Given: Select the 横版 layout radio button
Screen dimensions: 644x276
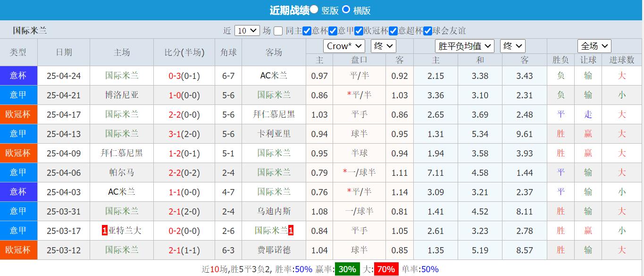Looking at the screenshot, I should 345,10.
